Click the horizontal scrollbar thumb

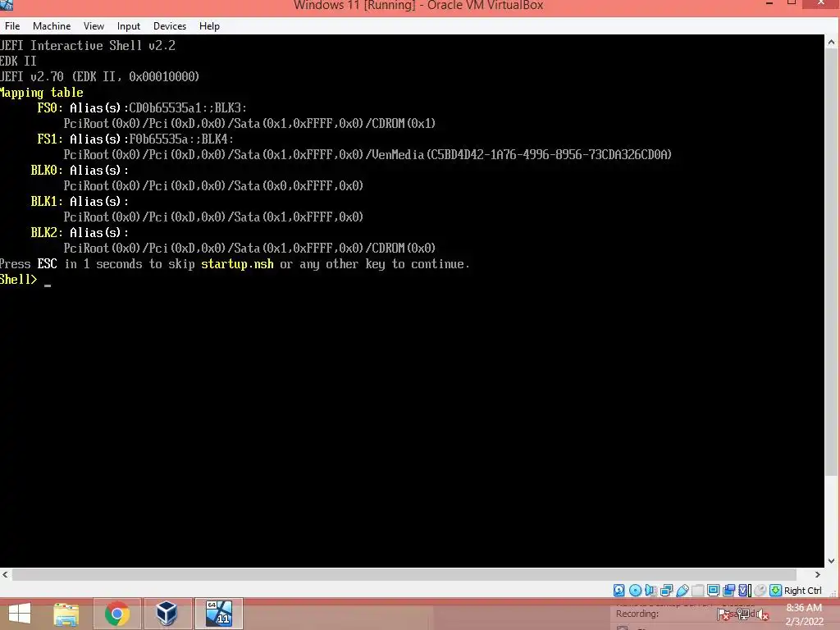pos(404,575)
